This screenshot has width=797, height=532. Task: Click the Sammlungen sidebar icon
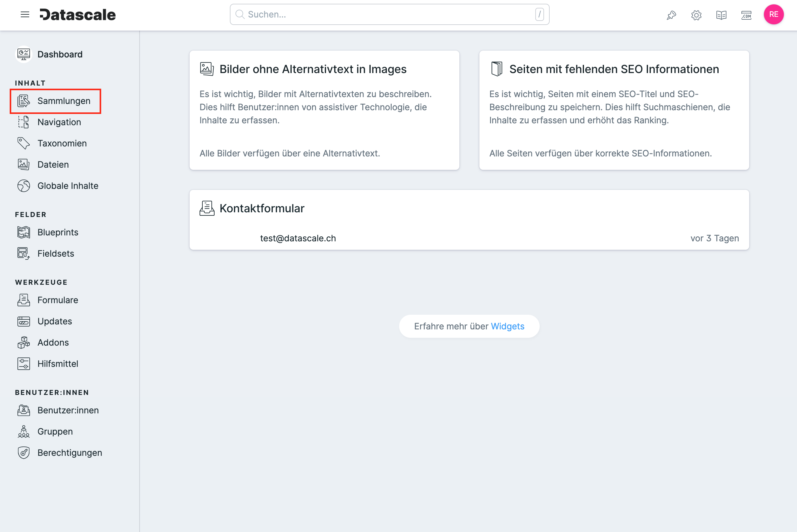pos(24,101)
